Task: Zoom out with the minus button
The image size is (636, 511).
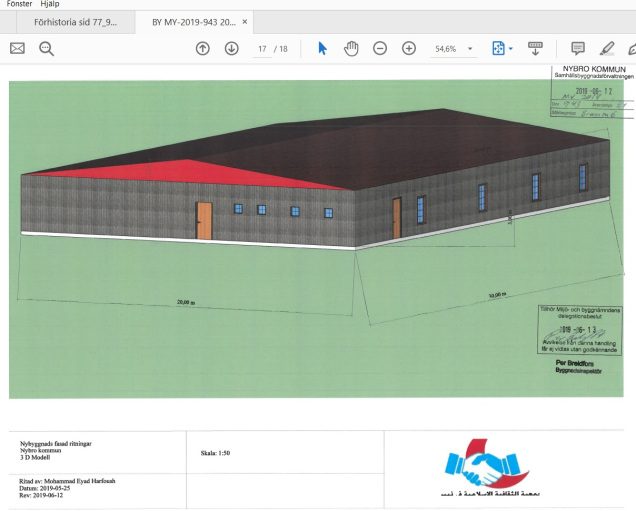Action: [380, 48]
